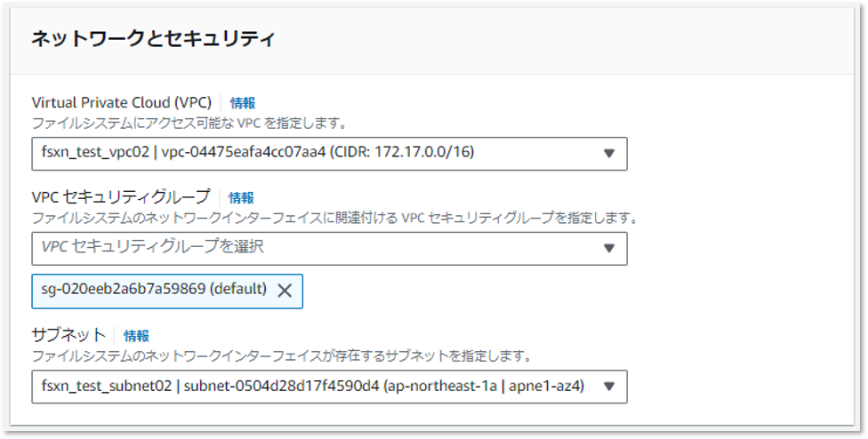Remove the sg-020eeb2a6b7a59869 security group tag

pos(285,291)
